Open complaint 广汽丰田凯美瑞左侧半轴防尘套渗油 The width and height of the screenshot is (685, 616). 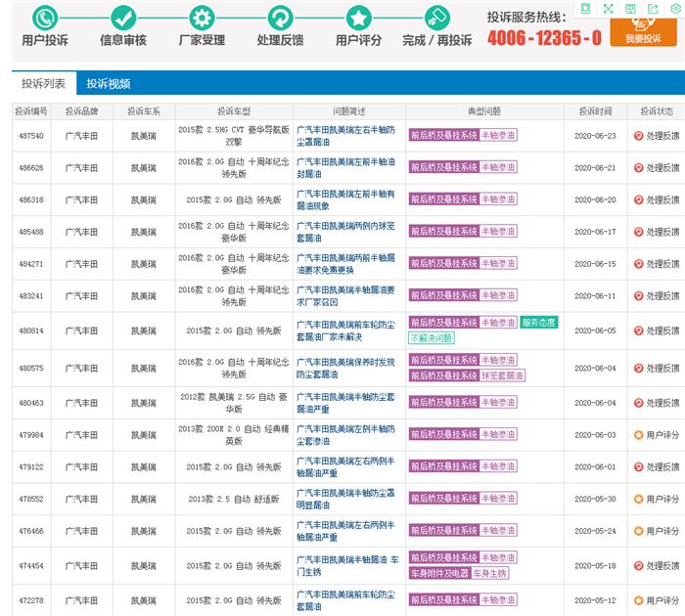(x=345, y=435)
